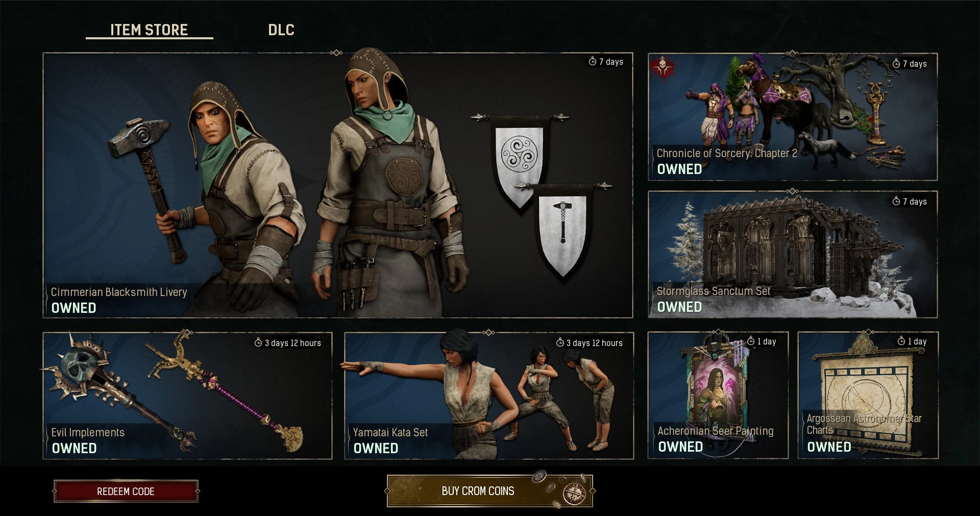The width and height of the screenshot is (980, 516).
Task: Click the timer icon beside '7 days' on Cimmerian Blacksmith Livery
Action: point(592,61)
